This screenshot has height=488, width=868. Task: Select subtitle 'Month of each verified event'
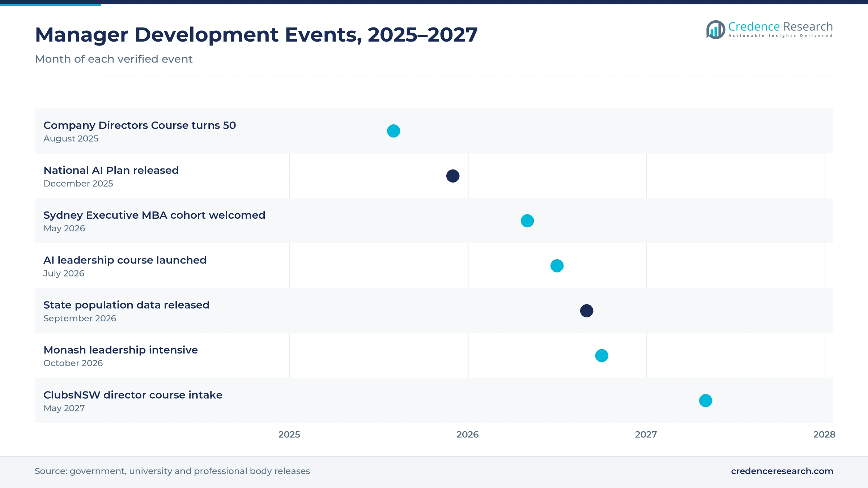click(114, 59)
